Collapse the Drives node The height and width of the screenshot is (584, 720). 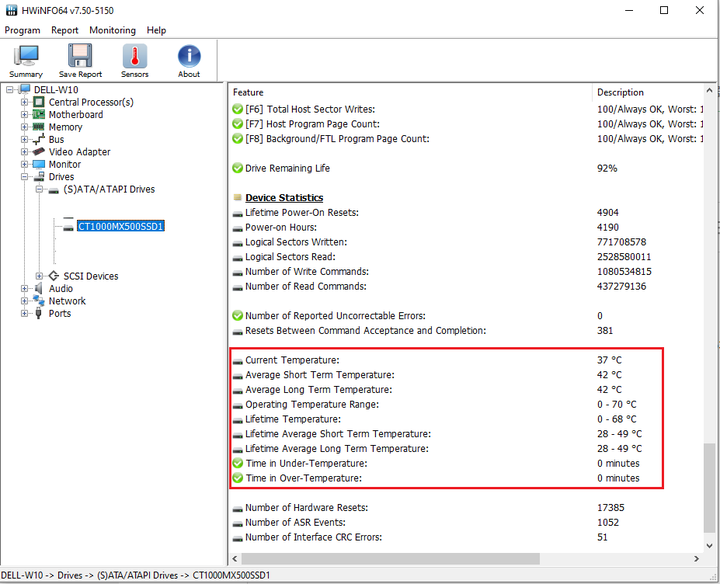pyautogui.click(x=24, y=176)
